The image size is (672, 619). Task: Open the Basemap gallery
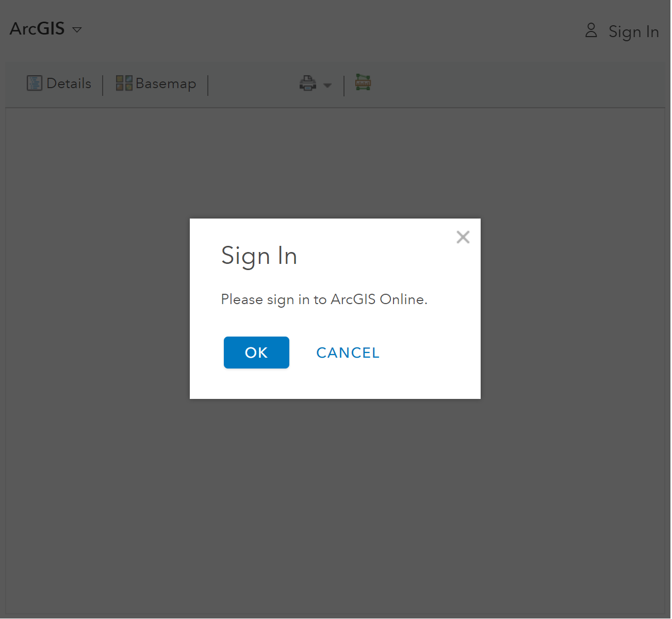156,83
